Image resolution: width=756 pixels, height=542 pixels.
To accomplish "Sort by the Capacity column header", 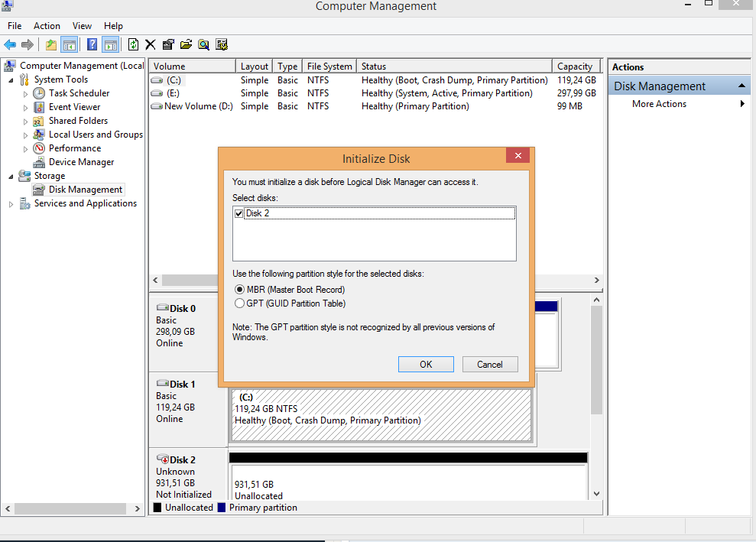I will [576, 66].
